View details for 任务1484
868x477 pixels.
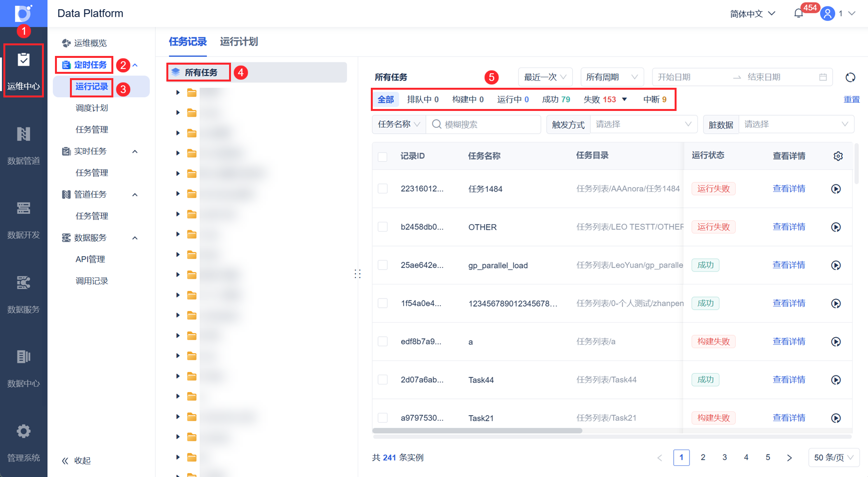(789, 189)
